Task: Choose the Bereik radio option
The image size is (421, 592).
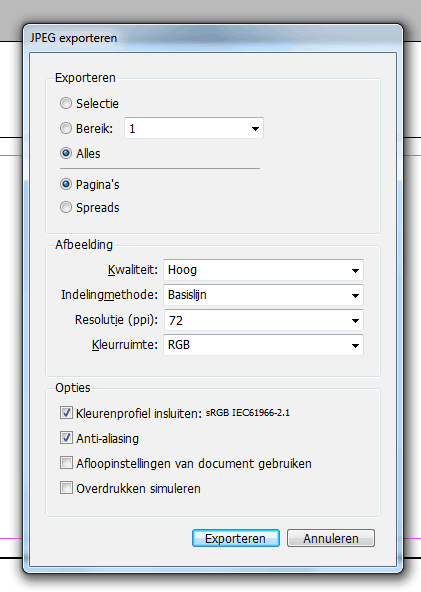Action: coord(66,128)
